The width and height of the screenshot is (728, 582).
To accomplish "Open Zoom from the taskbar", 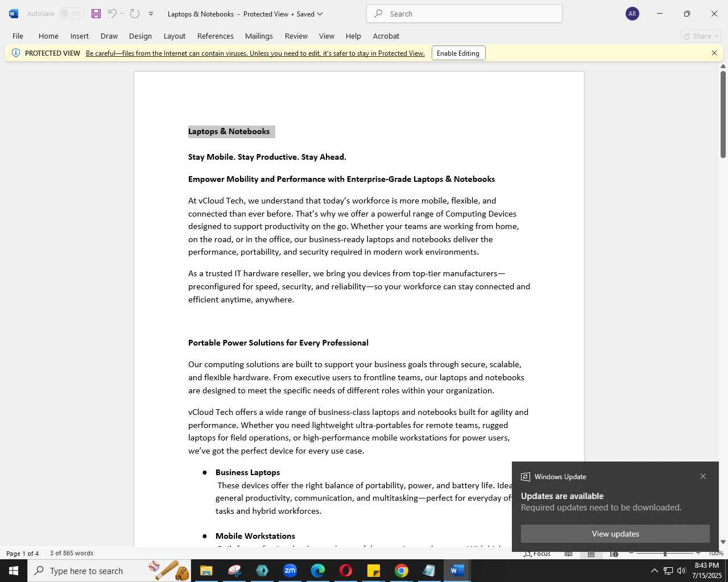I will tap(290, 571).
